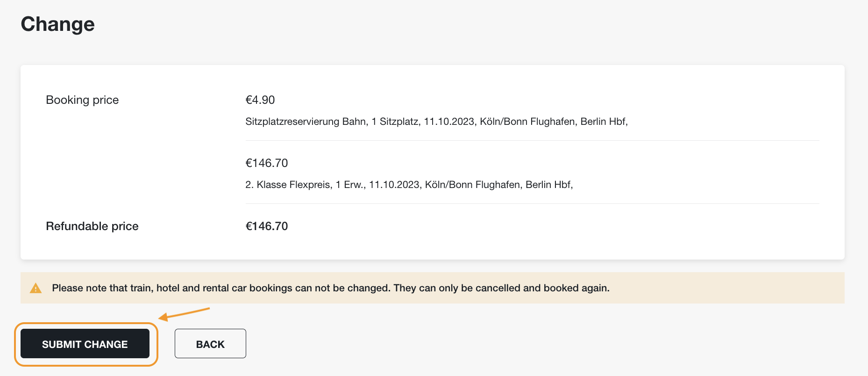Click the Change page heading

pyautogui.click(x=58, y=24)
